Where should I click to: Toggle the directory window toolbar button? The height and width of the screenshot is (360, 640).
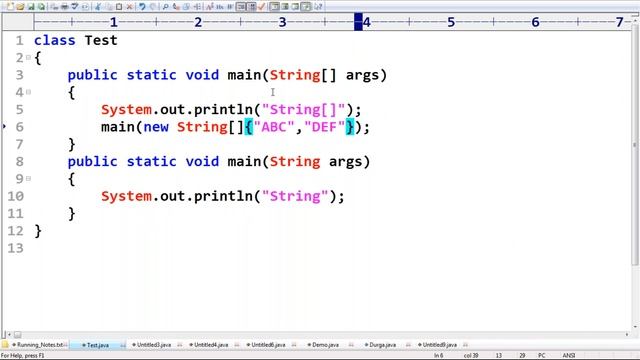(275, 7)
